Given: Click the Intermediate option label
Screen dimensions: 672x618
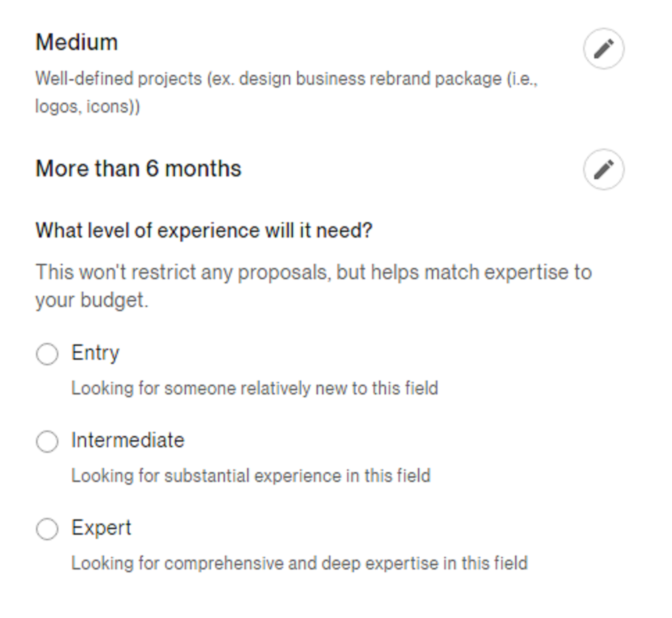Looking at the screenshot, I should pos(128,440).
